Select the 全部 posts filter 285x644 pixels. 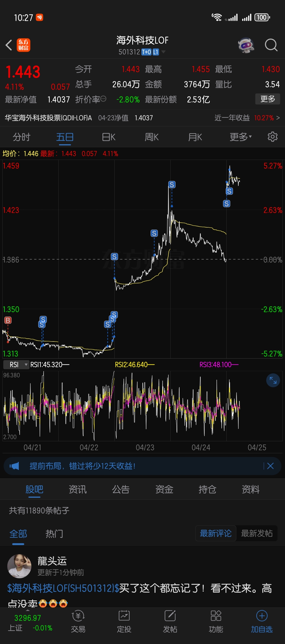coord(18,534)
